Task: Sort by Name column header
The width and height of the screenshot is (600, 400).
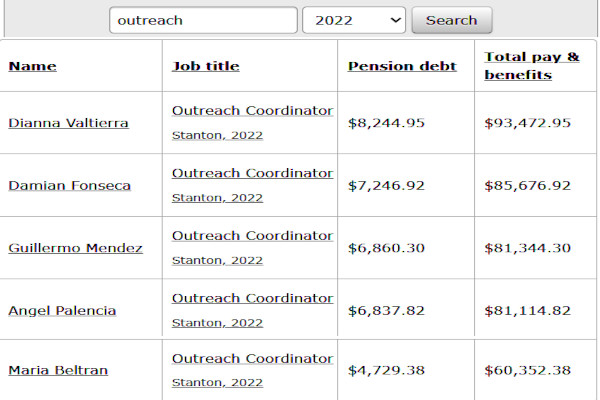Action: coord(32,66)
